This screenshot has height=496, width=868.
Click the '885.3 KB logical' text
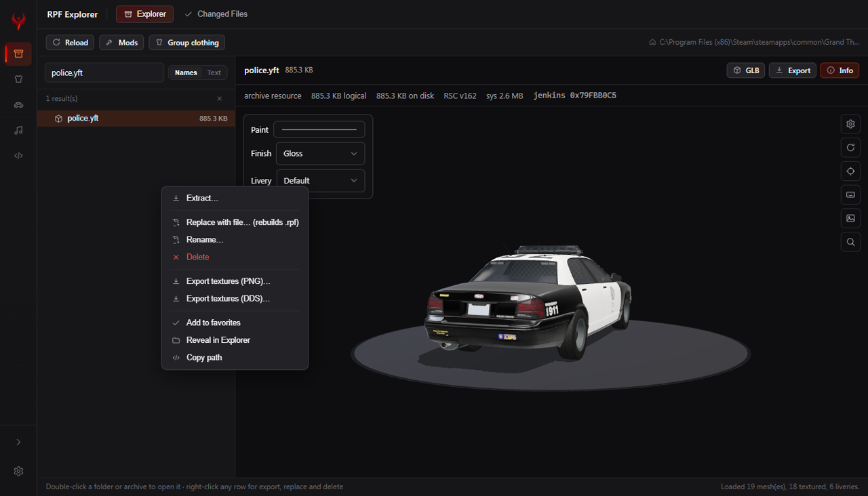[339, 96]
